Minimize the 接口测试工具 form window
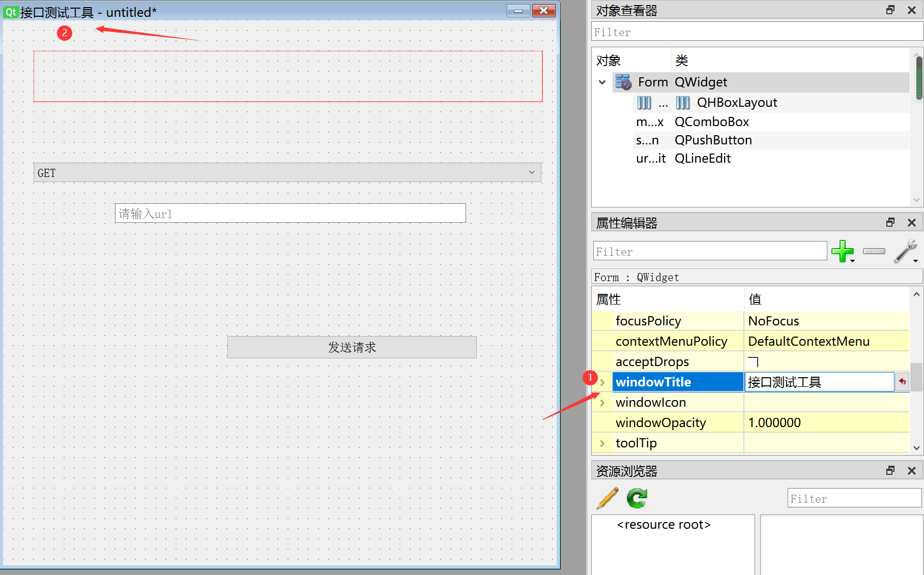Viewport: 924px width, 575px height. click(518, 11)
